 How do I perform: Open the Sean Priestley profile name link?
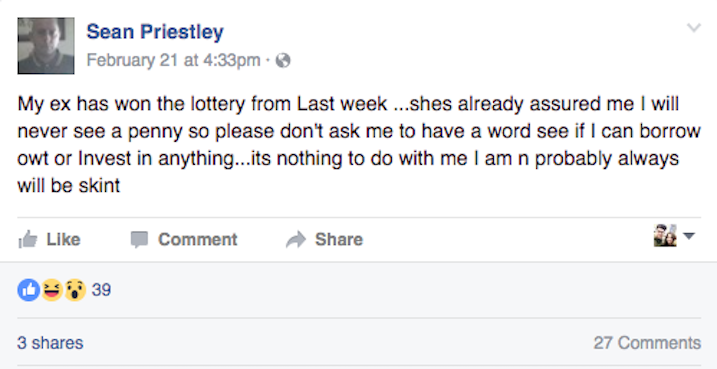pos(155,32)
